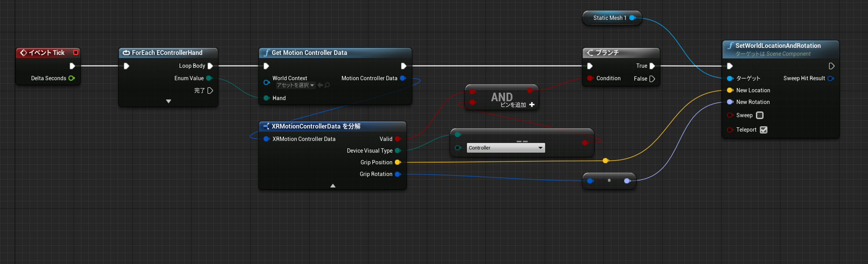
Task: Click the AND node output pin
Action: click(x=530, y=91)
